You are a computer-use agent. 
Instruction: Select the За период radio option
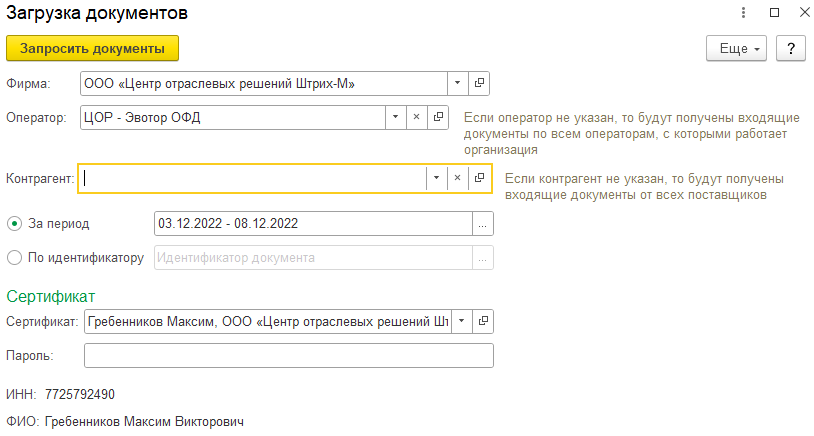click(14, 223)
